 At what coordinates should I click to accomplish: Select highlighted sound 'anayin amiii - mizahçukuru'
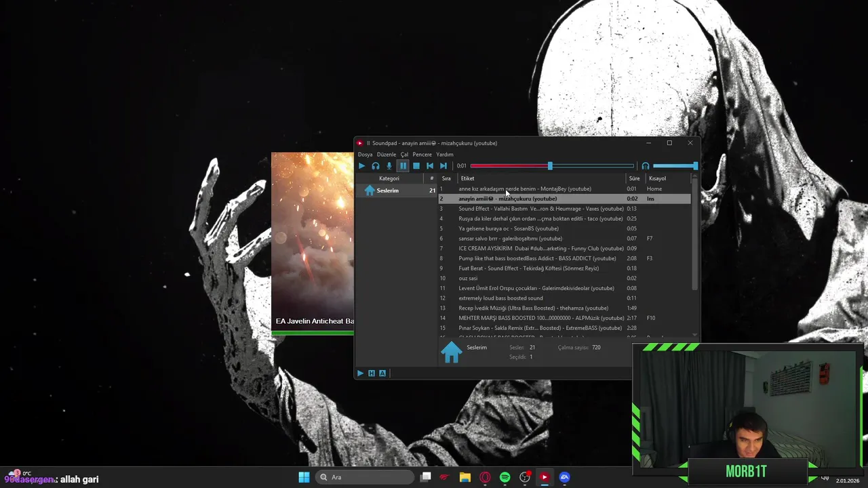tap(564, 199)
